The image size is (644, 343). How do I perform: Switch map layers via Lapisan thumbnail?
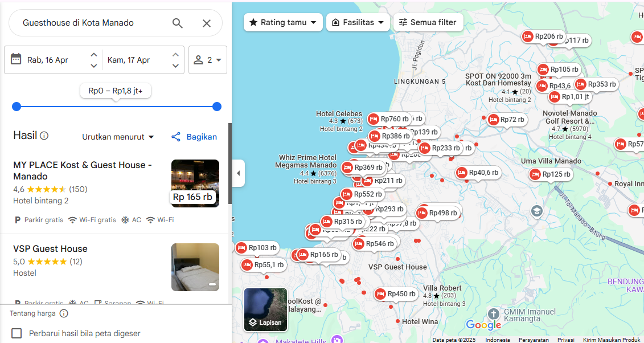266,310
